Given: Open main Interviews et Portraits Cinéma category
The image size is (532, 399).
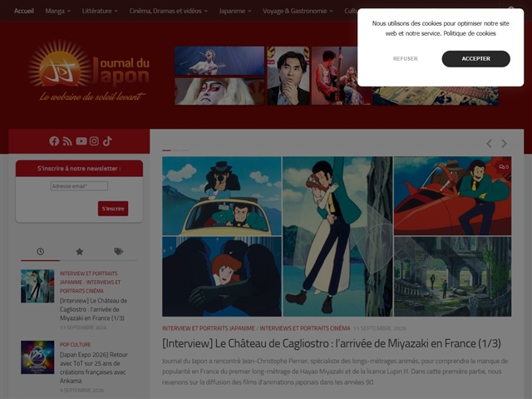Looking at the screenshot, I should click(x=305, y=328).
